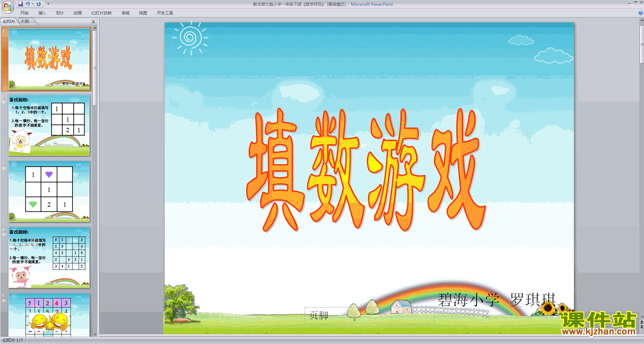
Task: Switch to the 大纲 outline tab
Action: (x=25, y=21)
